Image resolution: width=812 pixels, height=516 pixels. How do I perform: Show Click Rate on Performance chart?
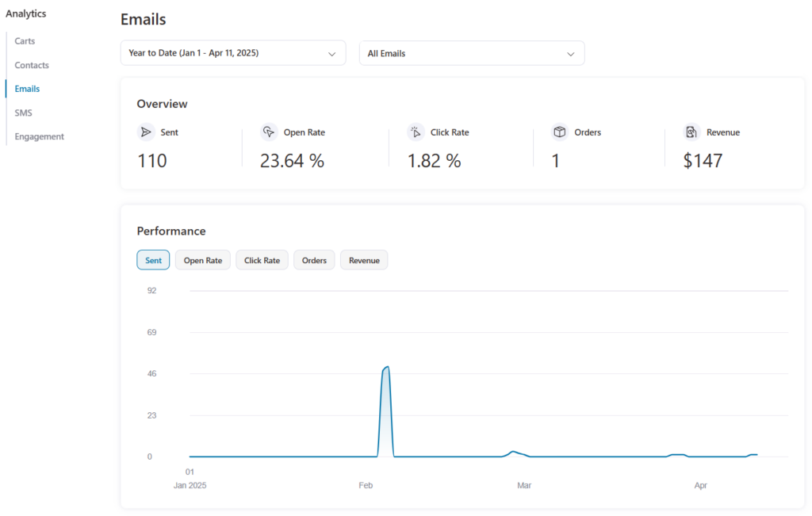pyautogui.click(x=262, y=260)
